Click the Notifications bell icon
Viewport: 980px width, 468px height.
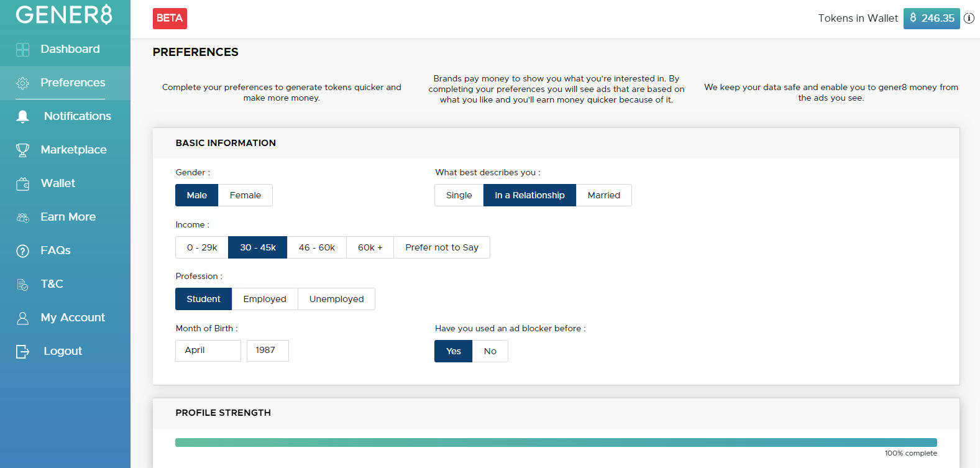23,117
